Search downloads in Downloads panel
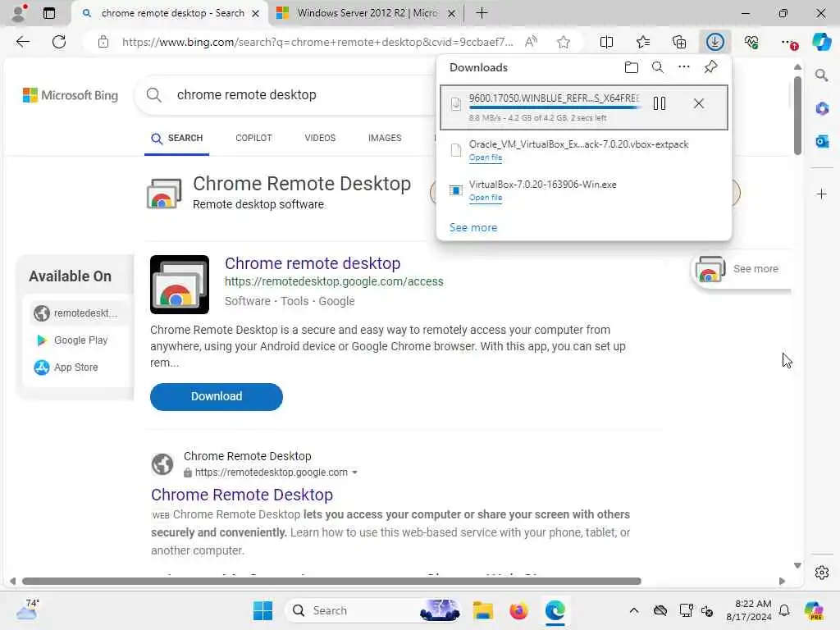Screen dimensions: 840x630 pyautogui.click(x=658, y=67)
